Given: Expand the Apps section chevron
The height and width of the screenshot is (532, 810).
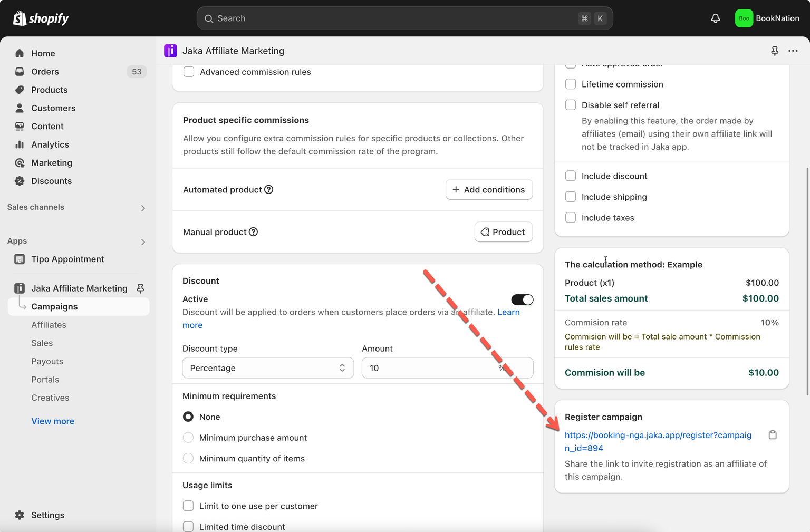Looking at the screenshot, I should click(x=143, y=242).
